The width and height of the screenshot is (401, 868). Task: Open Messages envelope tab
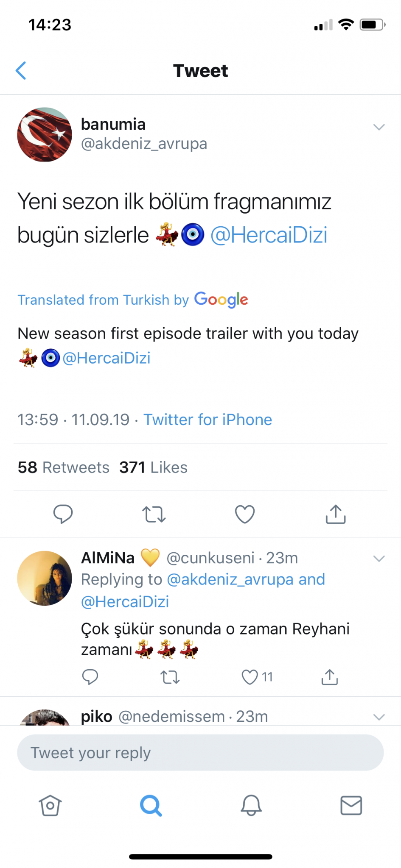[351, 805]
